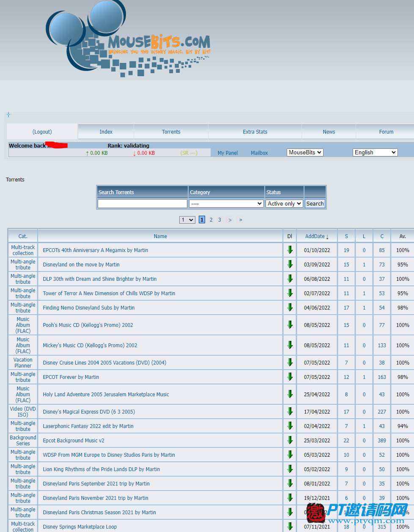Open 'EPCOT Forever by Martin' torrent details
The height and width of the screenshot is (532, 414).
(x=71, y=377)
